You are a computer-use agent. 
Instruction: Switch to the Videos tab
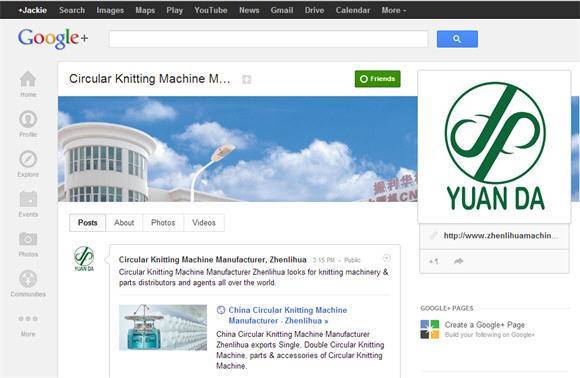[204, 223]
